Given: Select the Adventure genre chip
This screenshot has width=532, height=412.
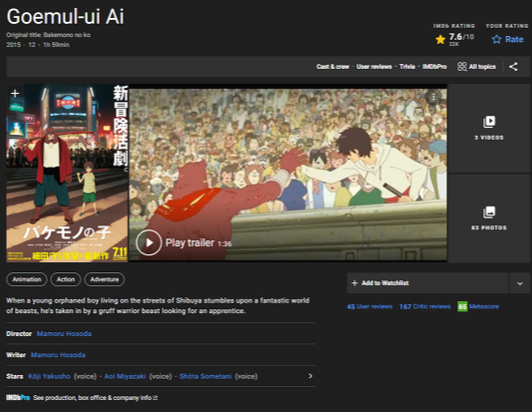Looking at the screenshot, I should [x=104, y=279].
